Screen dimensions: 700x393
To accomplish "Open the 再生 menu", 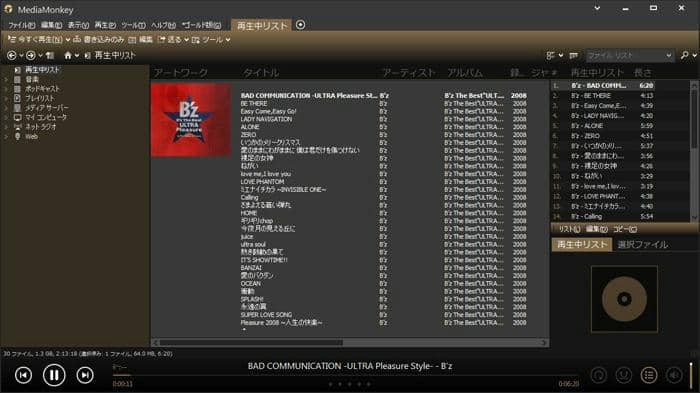I will [105, 25].
